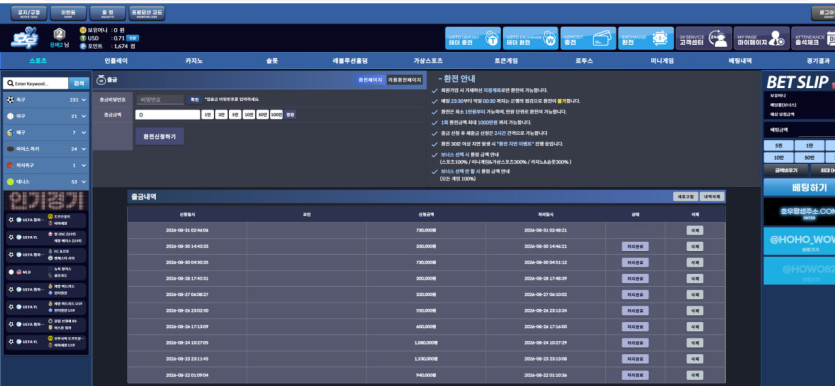Image resolution: width=835 pixels, height=386 pixels.
Task: Click the baseball icon in sidebar
Action: (10, 116)
